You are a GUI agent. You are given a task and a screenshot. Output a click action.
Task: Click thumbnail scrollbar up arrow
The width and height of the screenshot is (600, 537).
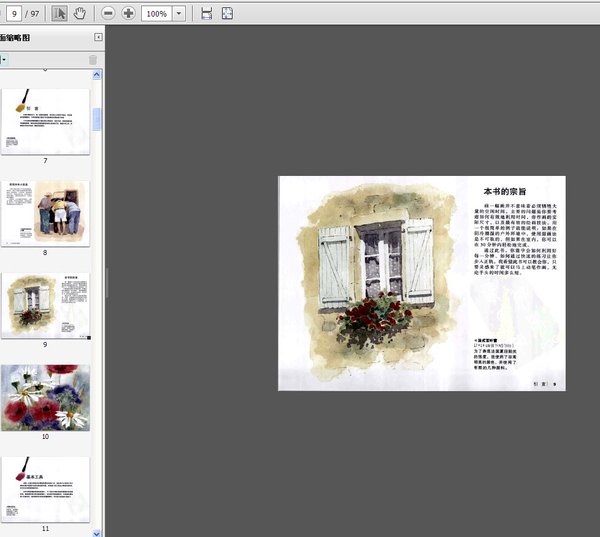click(97, 75)
